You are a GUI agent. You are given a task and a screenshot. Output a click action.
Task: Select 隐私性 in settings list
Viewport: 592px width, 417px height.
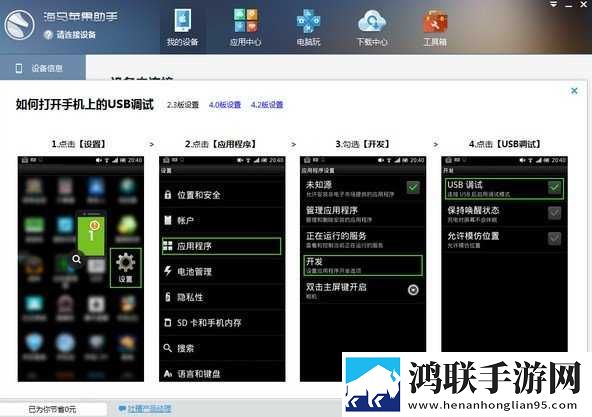click(222, 297)
